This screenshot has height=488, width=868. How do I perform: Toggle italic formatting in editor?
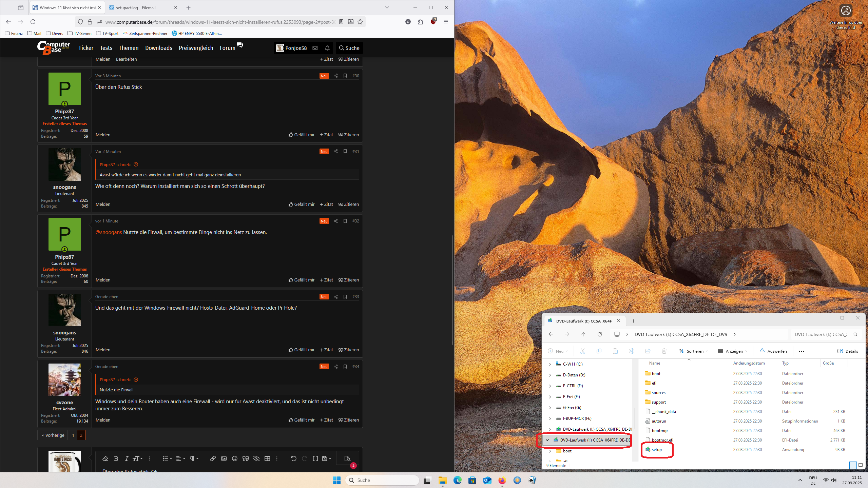127,458
